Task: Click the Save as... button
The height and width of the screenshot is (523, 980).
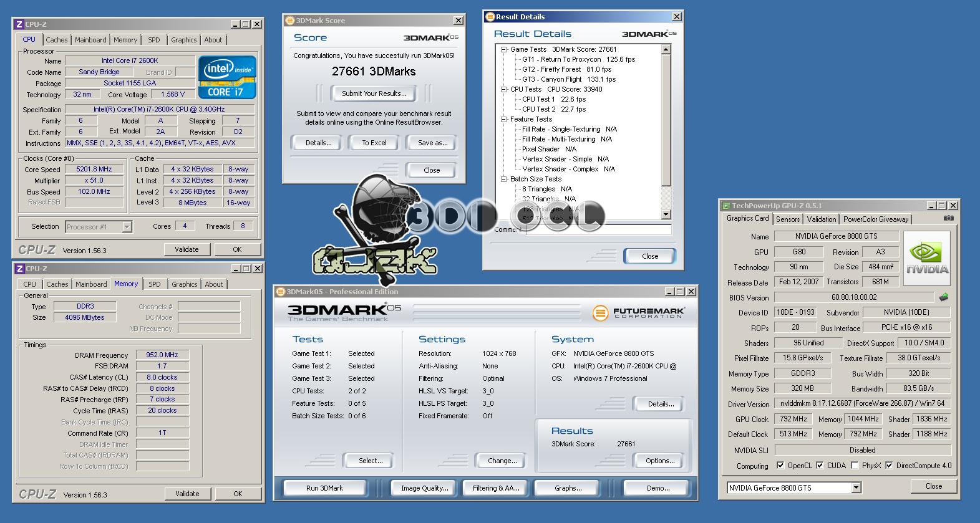Action: pyautogui.click(x=432, y=143)
